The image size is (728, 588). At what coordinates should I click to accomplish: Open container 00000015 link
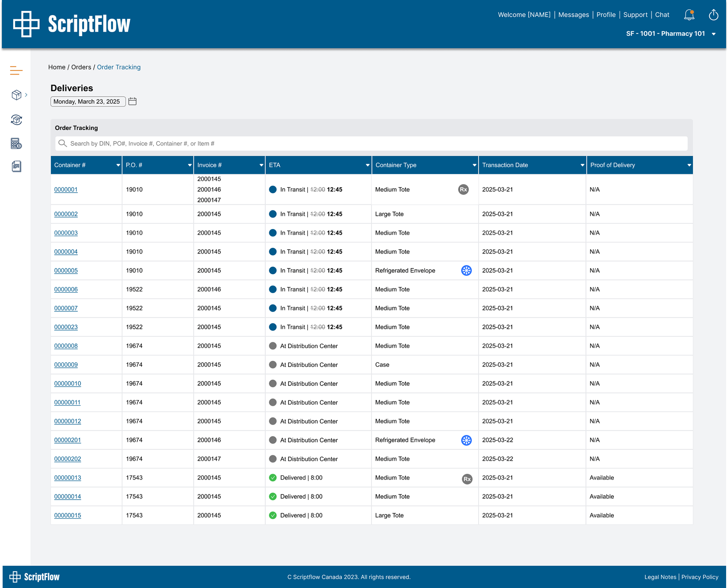click(x=67, y=516)
